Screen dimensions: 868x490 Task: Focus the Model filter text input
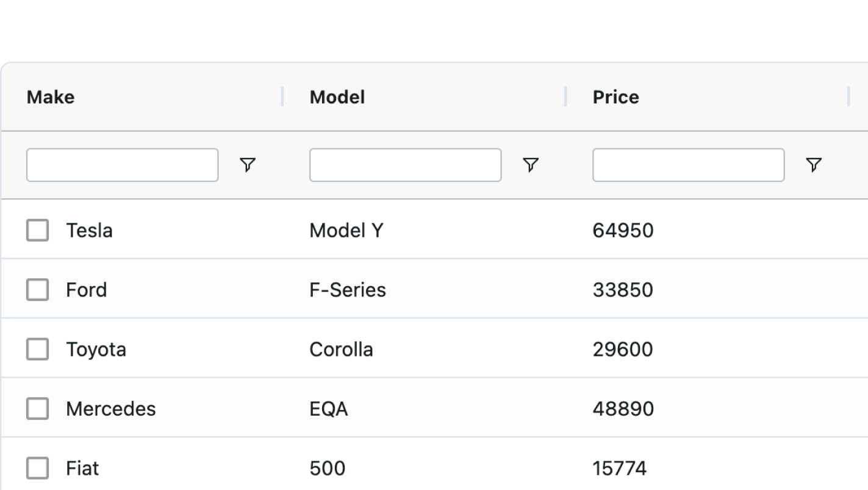(x=406, y=165)
